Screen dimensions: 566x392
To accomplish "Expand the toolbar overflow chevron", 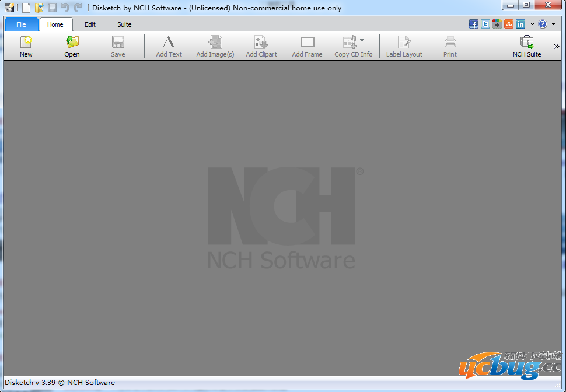I will tap(556, 47).
